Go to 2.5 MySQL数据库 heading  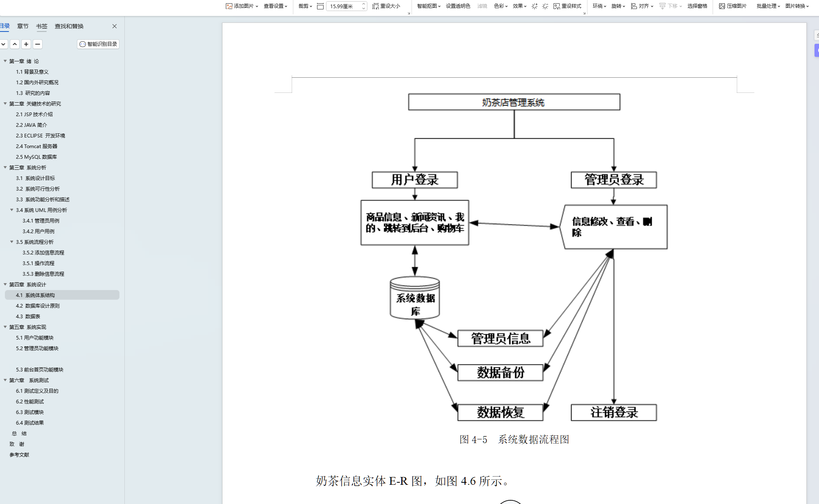coord(36,157)
